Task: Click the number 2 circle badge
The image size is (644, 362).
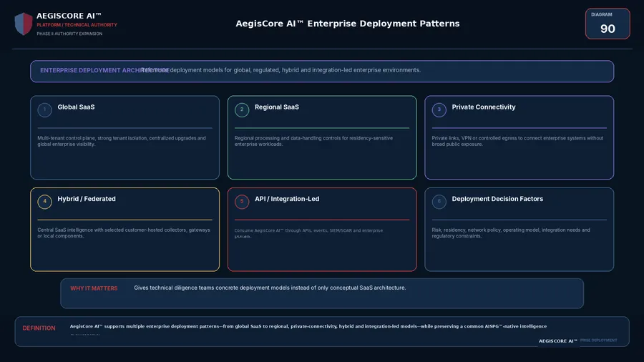Action: 242,109
